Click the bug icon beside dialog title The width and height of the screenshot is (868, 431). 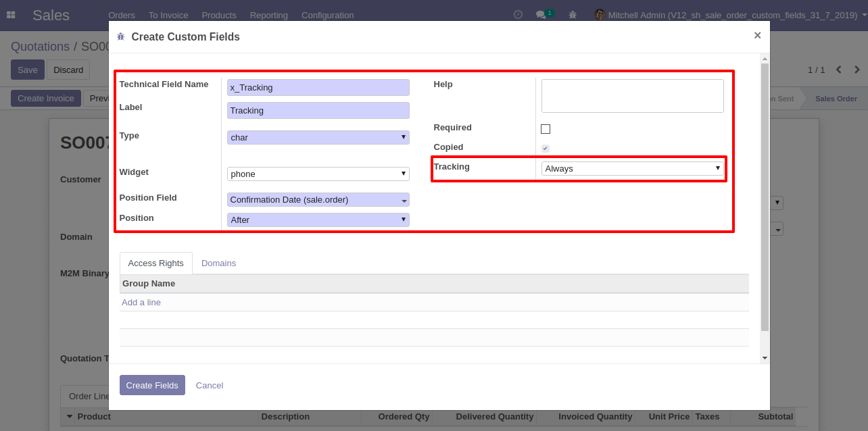(121, 37)
